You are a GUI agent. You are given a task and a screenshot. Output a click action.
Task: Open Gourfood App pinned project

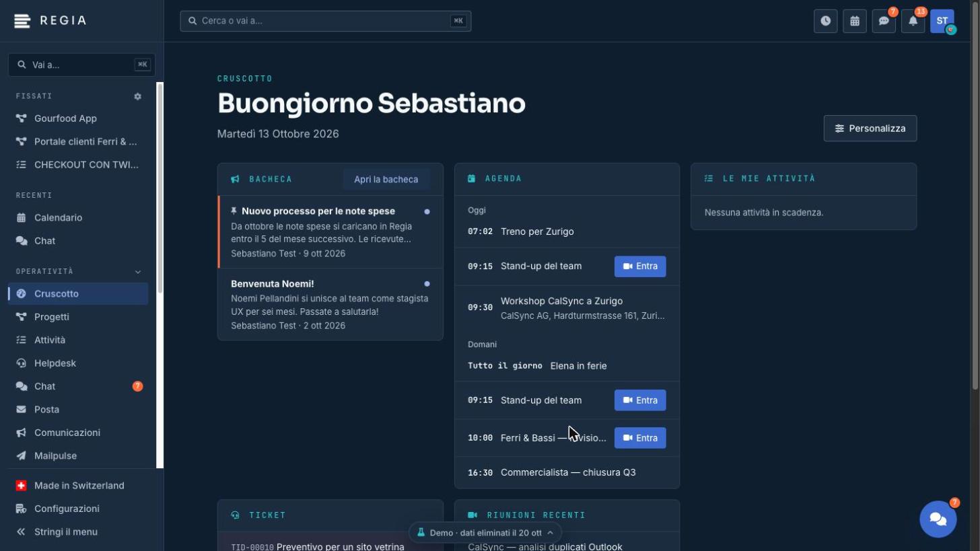click(78, 118)
